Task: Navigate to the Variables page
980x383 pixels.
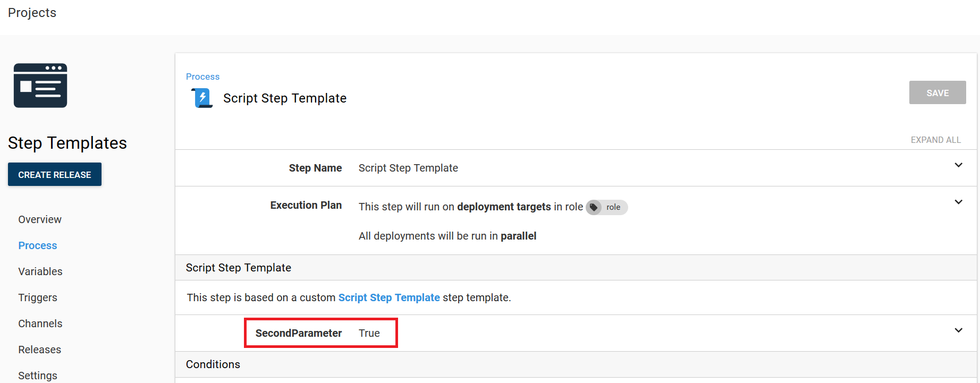Action: [x=40, y=271]
